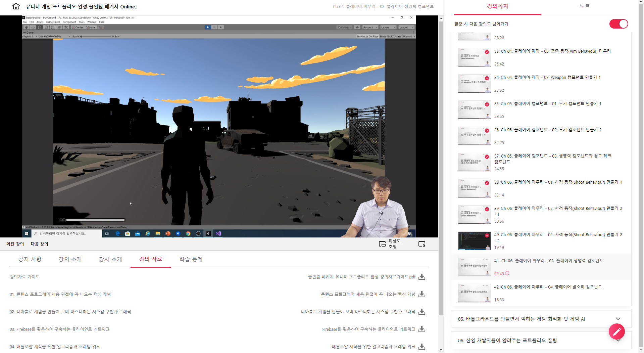Screen dimensions: 644x353
Task: Select Unity custom editor tools icon
Action: click(x=66, y=27)
